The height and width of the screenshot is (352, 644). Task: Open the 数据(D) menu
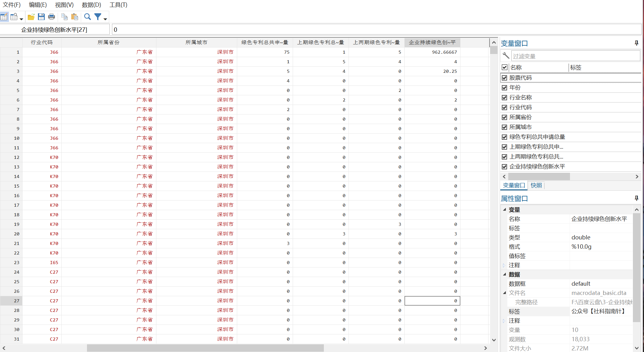91,5
